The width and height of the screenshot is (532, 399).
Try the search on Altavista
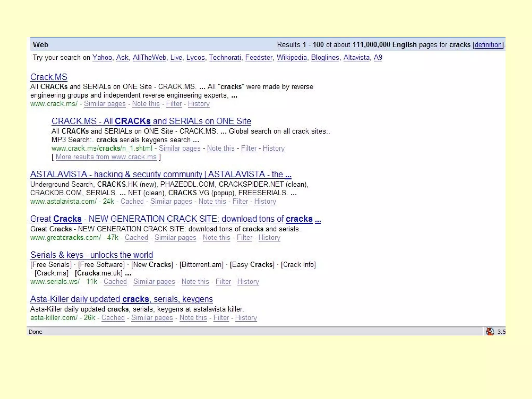point(356,57)
